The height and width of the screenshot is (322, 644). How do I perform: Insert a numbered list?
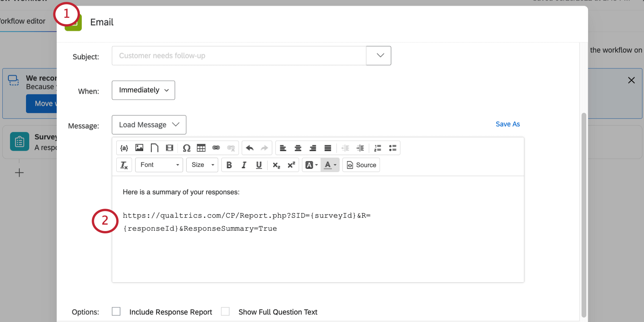click(x=378, y=148)
